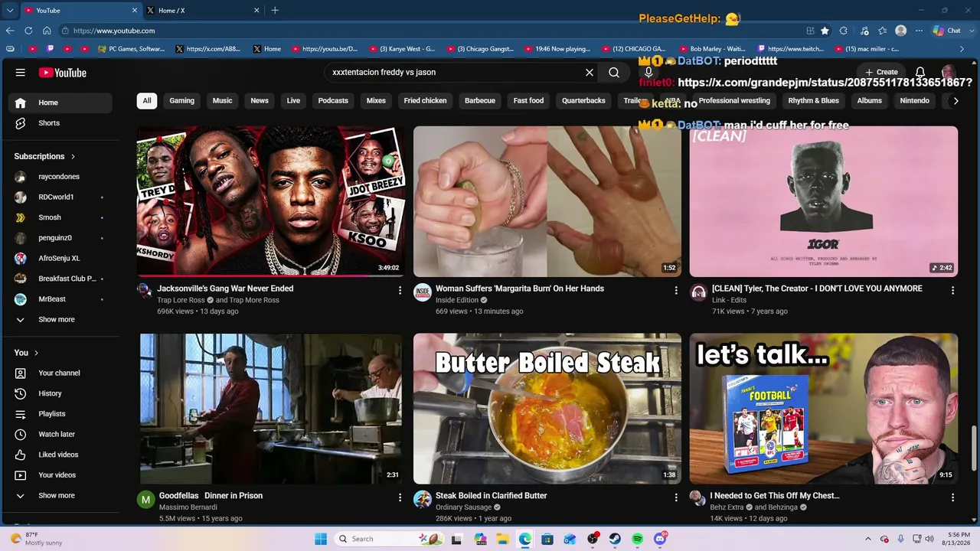The height and width of the screenshot is (551, 980).
Task: Select the Rhythm & Blues category chip
Action: 813,101
